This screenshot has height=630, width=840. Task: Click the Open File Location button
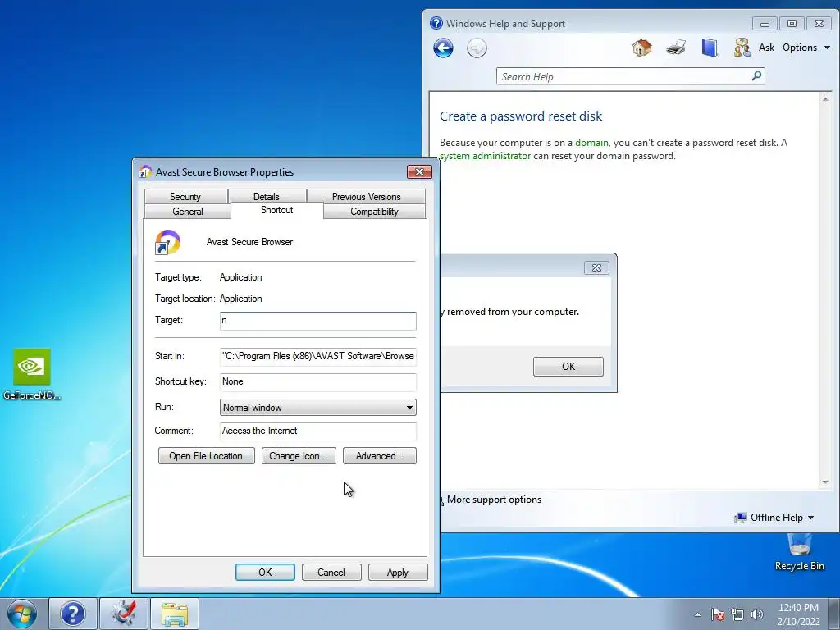point(206,456)
